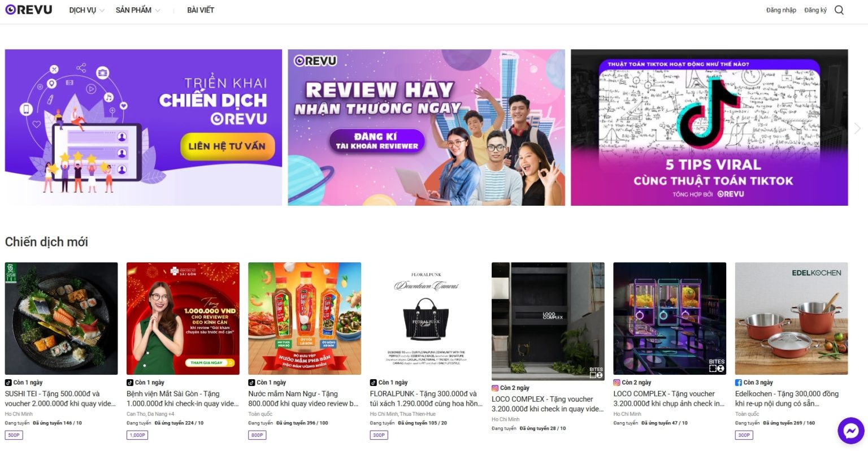Click the Đăng ký link
The image size is (868, 451).
coord(815,10)
